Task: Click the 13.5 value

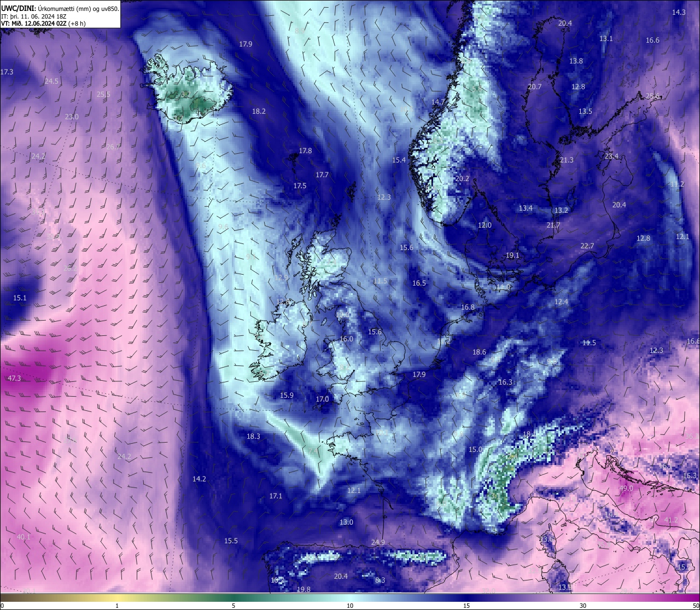Action: pos(585,111)
